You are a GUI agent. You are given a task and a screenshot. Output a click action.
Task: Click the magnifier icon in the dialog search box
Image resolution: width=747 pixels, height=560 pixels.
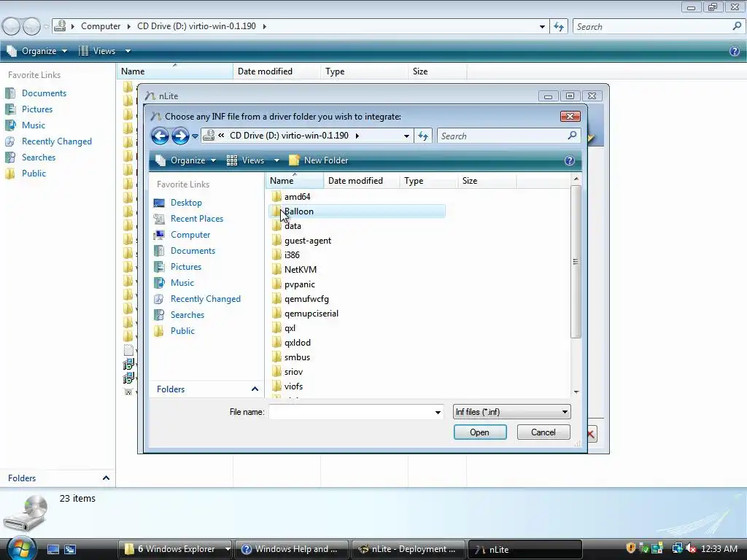click(x=572, y=136)
